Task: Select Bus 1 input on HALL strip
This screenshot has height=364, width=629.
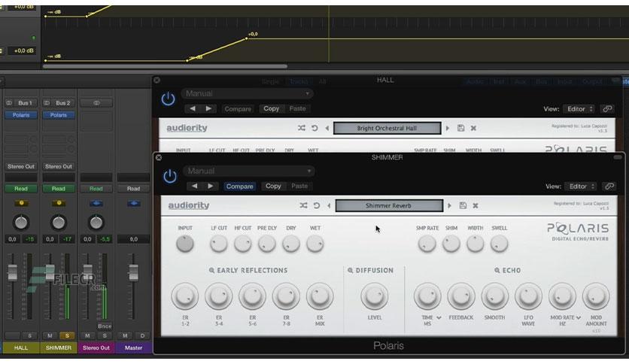Action: point(25,103)
